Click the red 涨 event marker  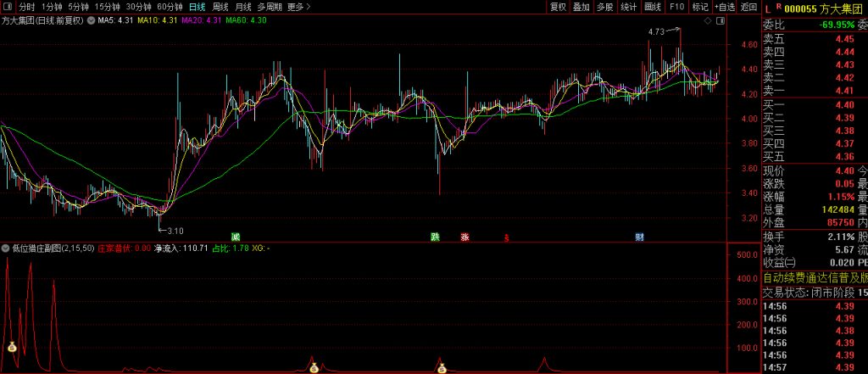tap(465, 237)
